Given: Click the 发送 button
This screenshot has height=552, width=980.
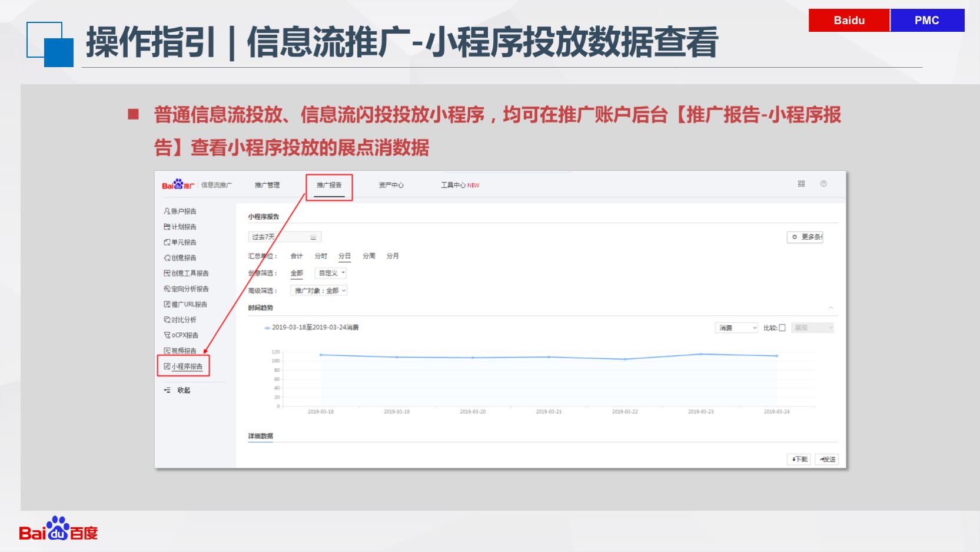Looking at the screenshot, I should [827, 459].
